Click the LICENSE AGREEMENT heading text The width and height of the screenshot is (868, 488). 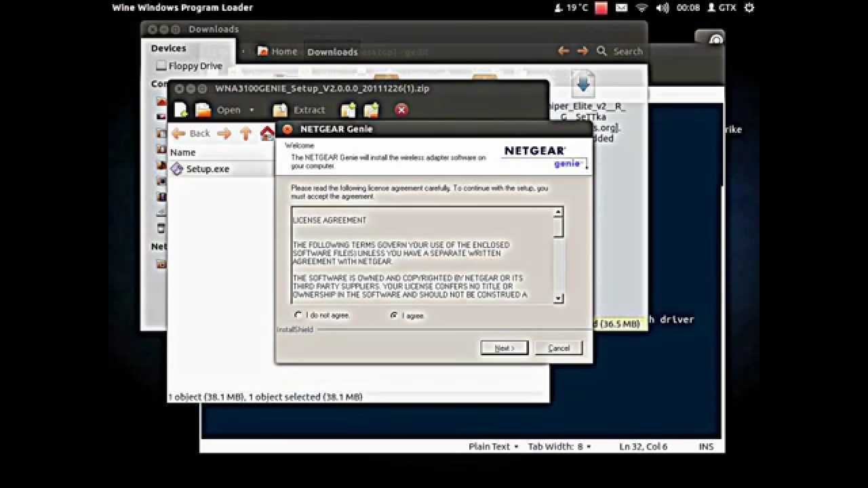[330, 220]
